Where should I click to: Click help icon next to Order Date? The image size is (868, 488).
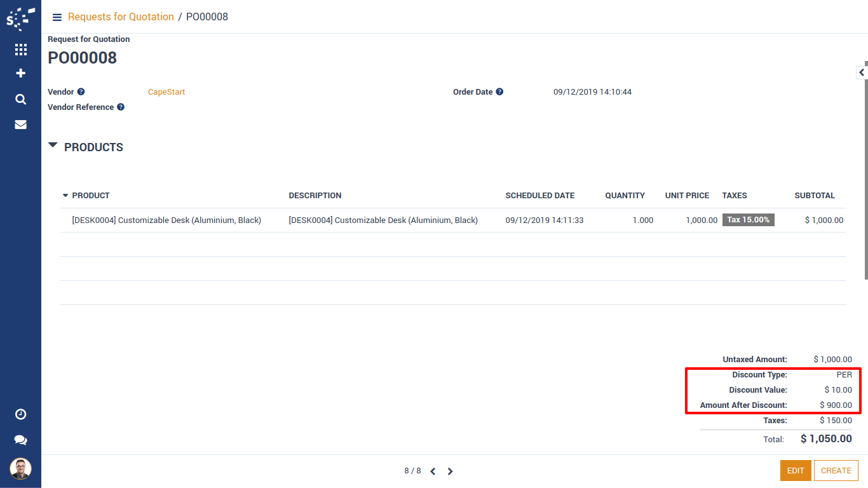[499, 92]
